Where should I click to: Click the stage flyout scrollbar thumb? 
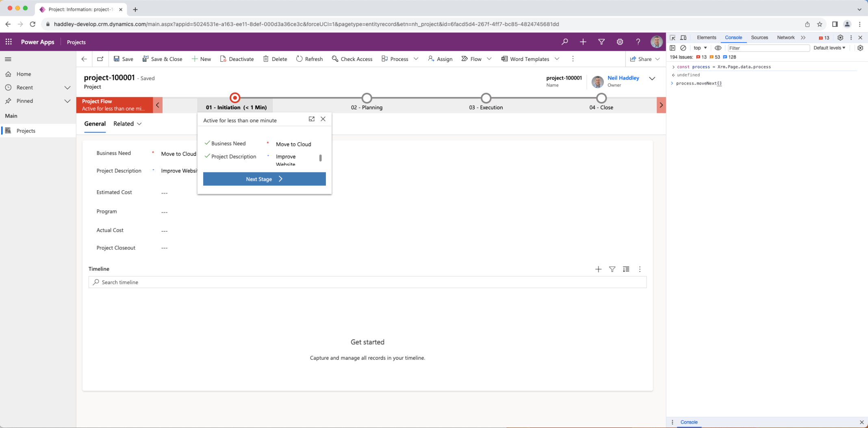tap(321, 158)
